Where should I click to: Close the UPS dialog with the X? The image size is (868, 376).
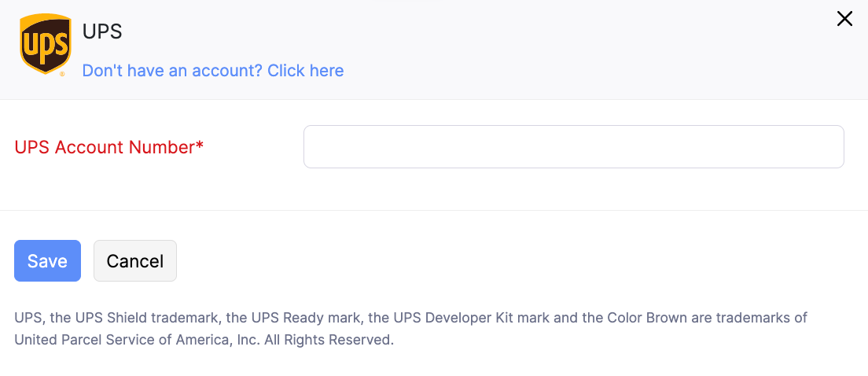click(x=844, y=19)
